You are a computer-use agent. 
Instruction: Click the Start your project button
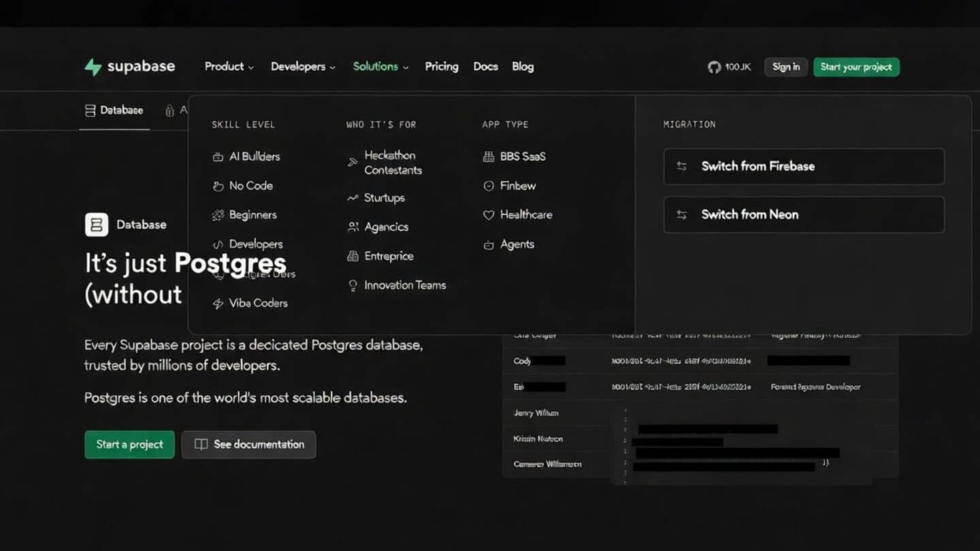856,67
